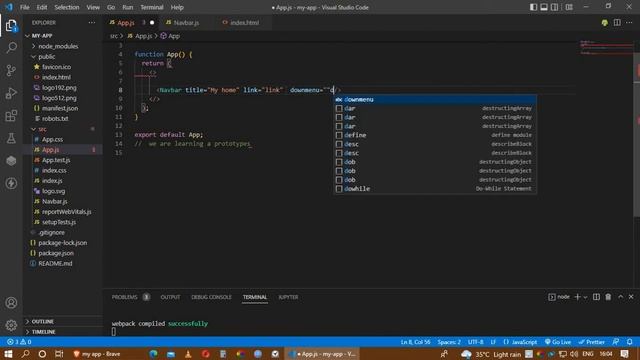
Task: Open my app Brave taskbar window
Action: pyautogui.click(x=97, y=354)
